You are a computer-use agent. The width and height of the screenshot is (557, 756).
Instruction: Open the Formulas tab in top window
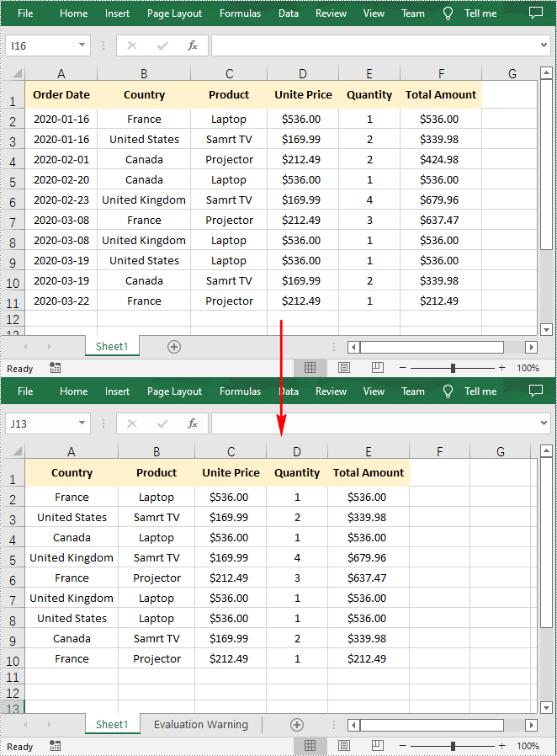pyautogui.click(x=240, y=13)
